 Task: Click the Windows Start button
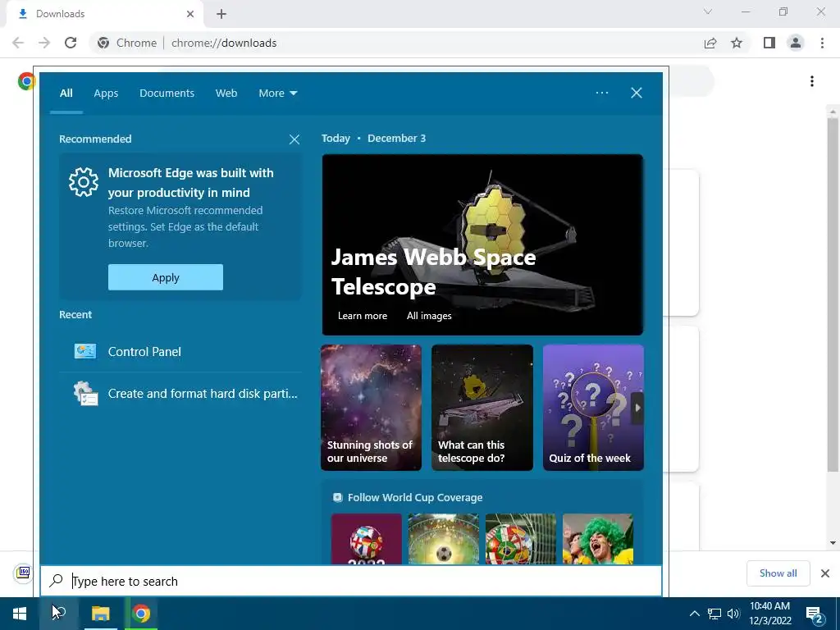coord(20,614)
